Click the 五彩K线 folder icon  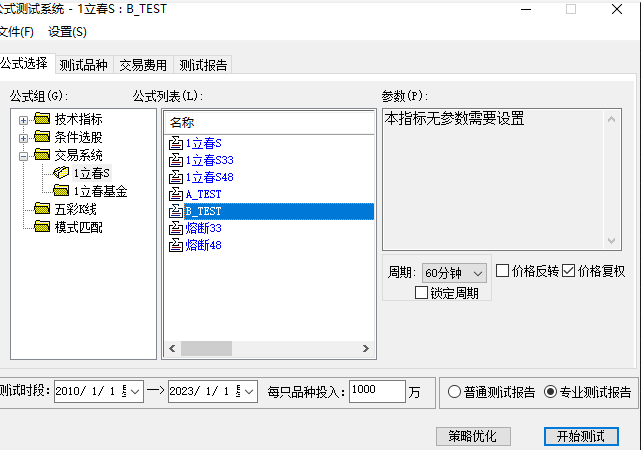coord(42,208)
